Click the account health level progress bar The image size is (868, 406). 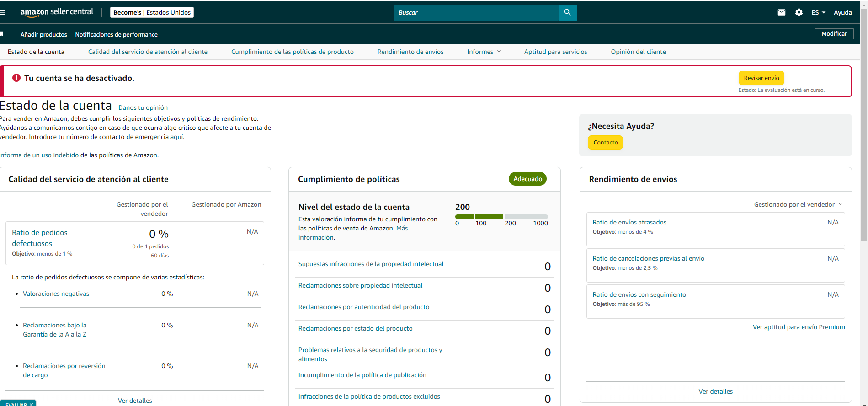click(x=501, y=217)
